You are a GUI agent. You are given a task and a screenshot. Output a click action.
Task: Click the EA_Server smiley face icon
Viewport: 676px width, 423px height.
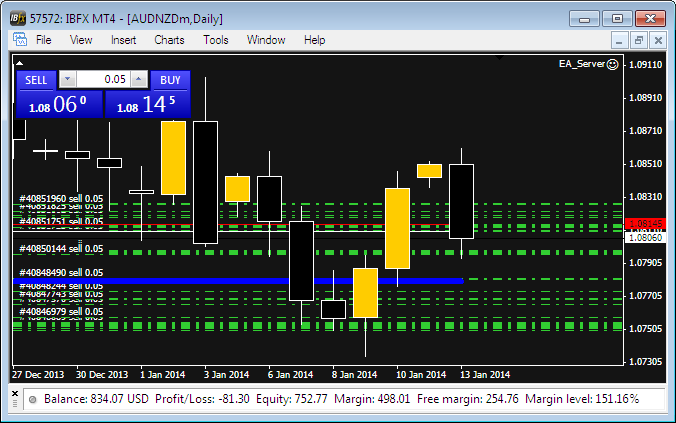tap(612, 64)
